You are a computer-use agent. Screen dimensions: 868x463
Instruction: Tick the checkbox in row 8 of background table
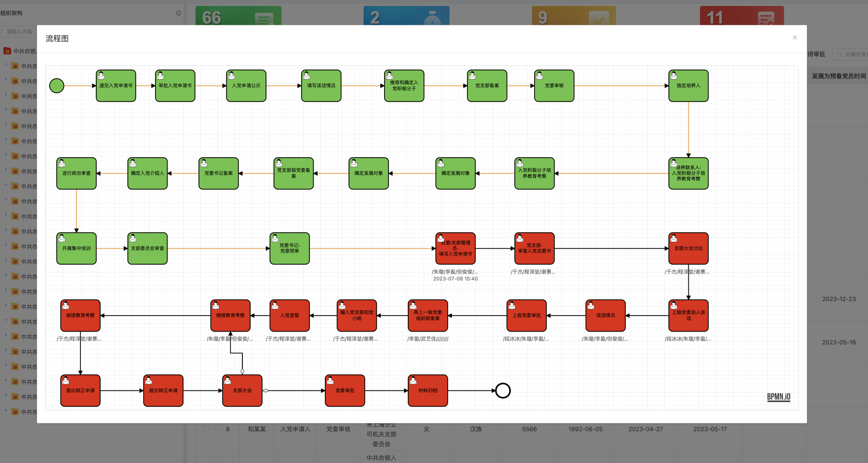[206, 429]
